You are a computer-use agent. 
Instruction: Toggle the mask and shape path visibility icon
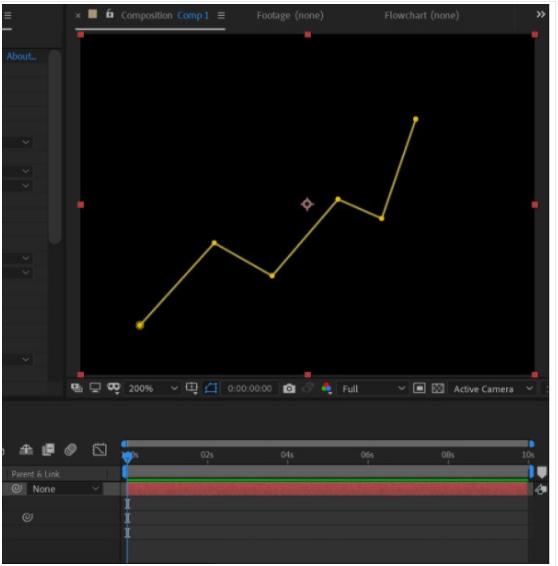[x=211, y=388]
